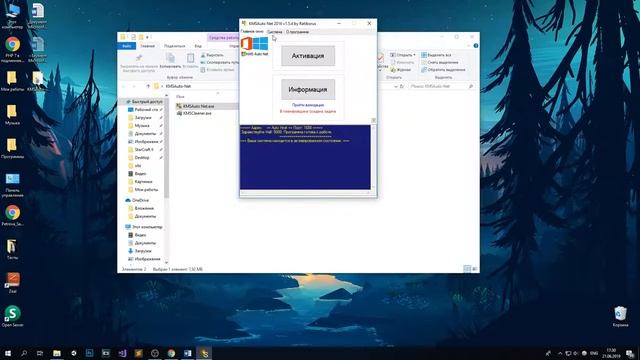Open the Тесты desktop icon
The width and height of the screenshot is (640, 360).
coord(12,249)
